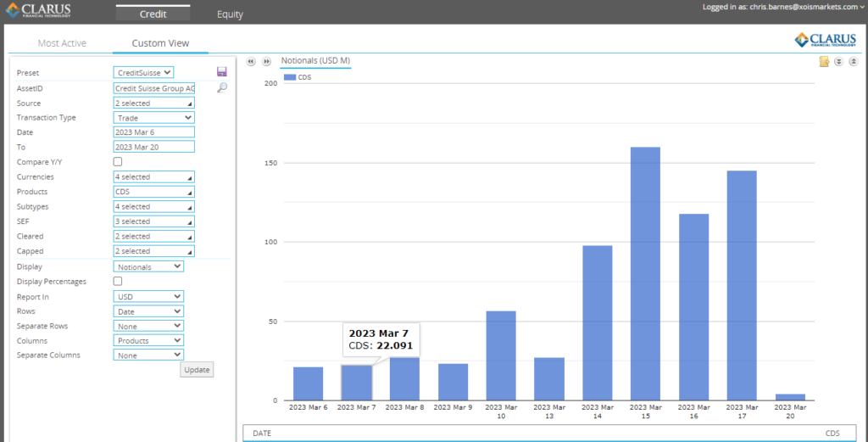868x442 pixels.
Task: Open the Preset CreditSuisse dropdown
Action: coord(144,73)
